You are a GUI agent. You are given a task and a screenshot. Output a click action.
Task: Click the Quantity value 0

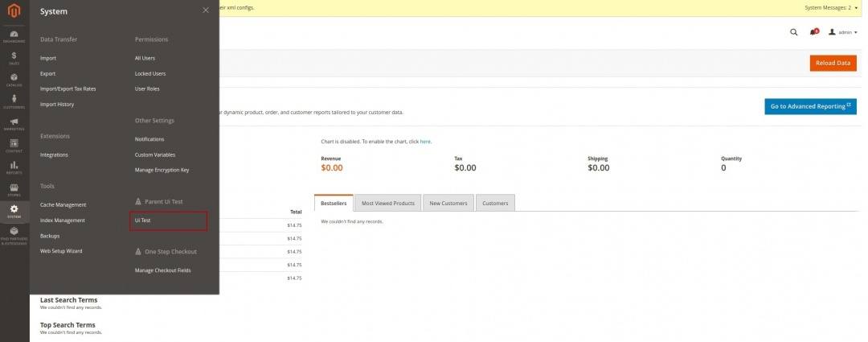[x=723, y=168]
